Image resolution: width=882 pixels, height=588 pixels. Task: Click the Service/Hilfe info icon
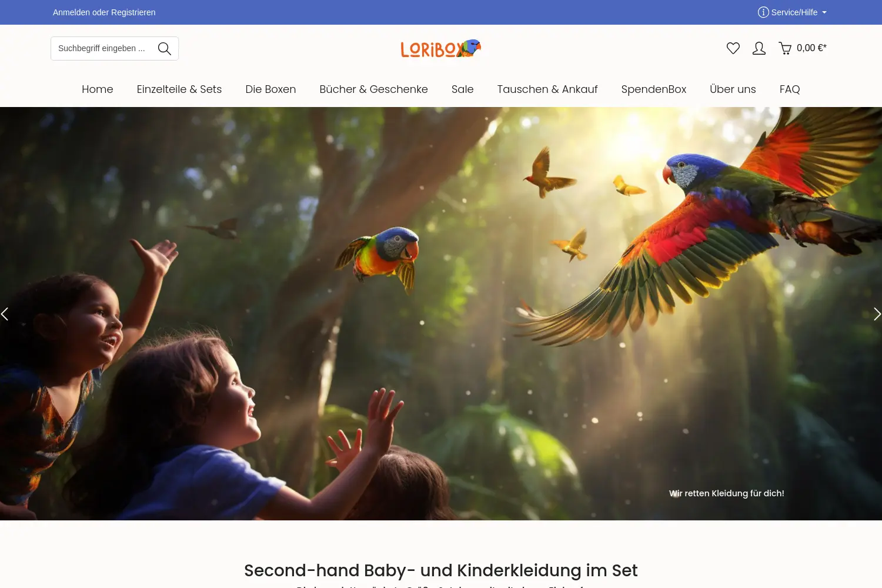coord(763,12)
